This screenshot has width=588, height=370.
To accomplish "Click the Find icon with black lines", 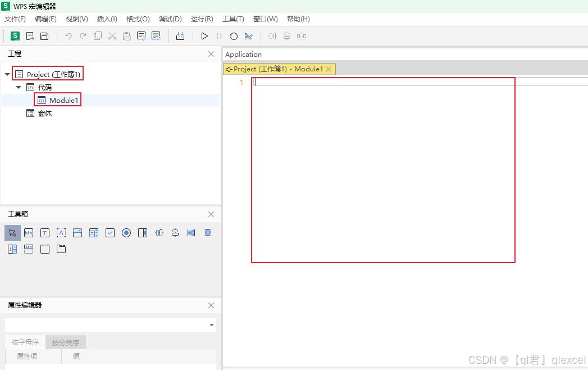I will [142, 36].
